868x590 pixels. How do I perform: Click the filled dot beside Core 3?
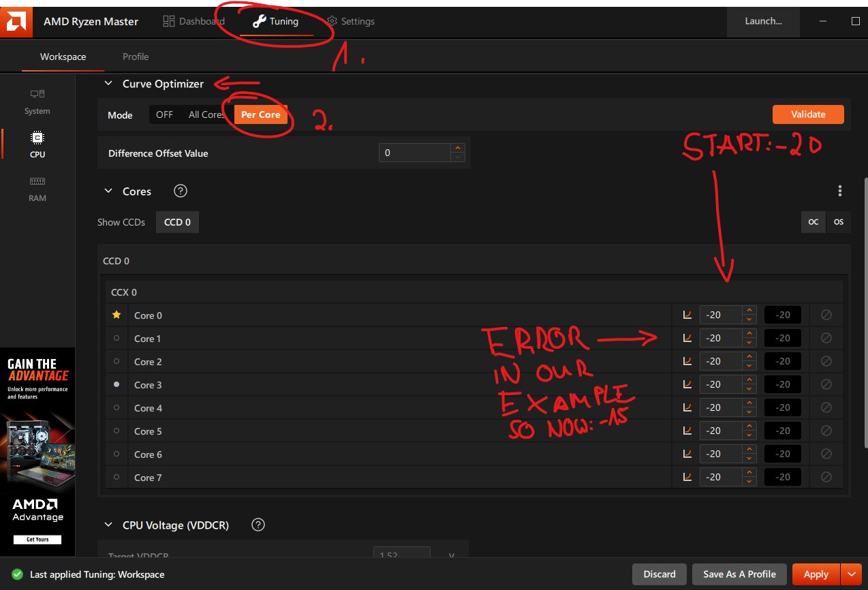pyautogui.click(x=117, y=384)
